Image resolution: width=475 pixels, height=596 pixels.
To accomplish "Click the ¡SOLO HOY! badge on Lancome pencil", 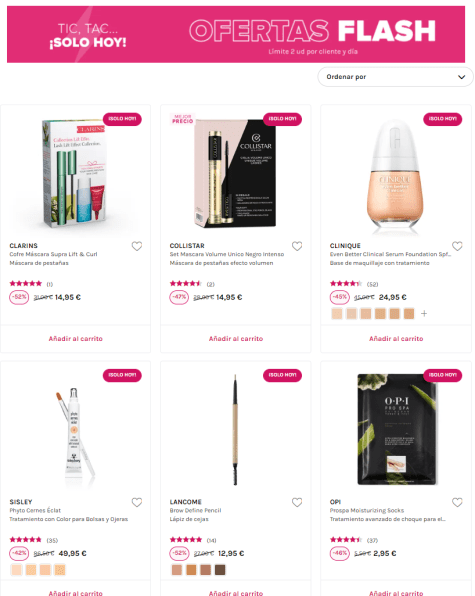I will 282,375.
